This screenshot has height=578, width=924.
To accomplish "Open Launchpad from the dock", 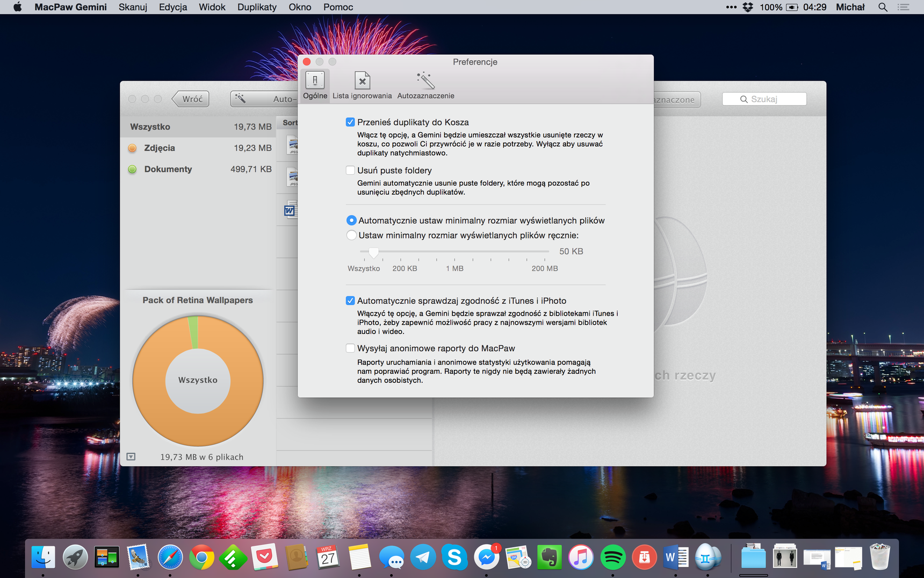I will (x=75, y=558).
